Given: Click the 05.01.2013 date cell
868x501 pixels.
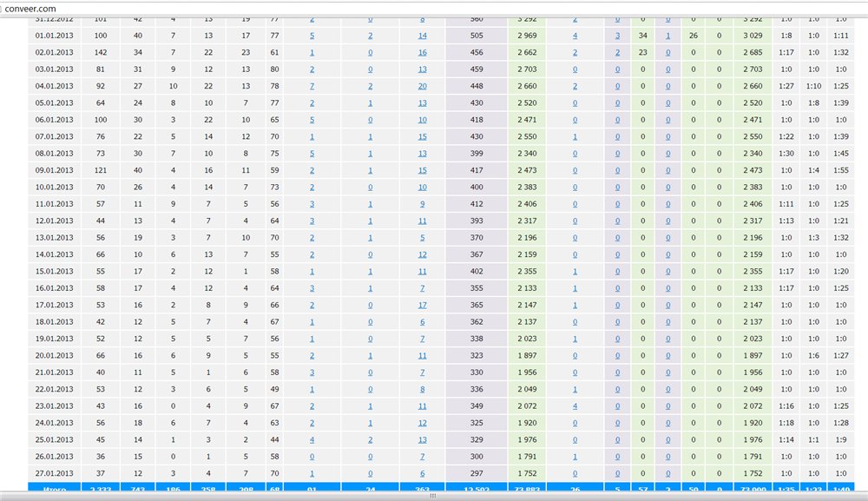Looking at the screenshot, I should (54, 103).
